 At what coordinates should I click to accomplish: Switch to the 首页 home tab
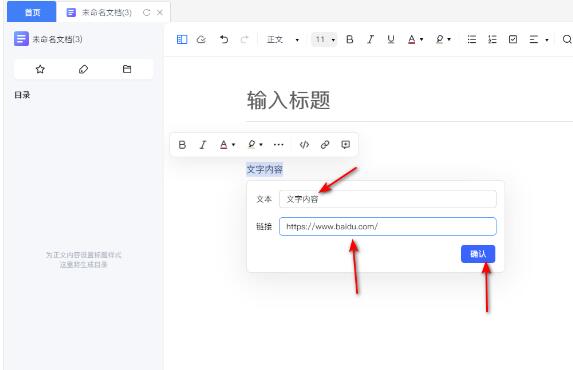click(32, 12)
